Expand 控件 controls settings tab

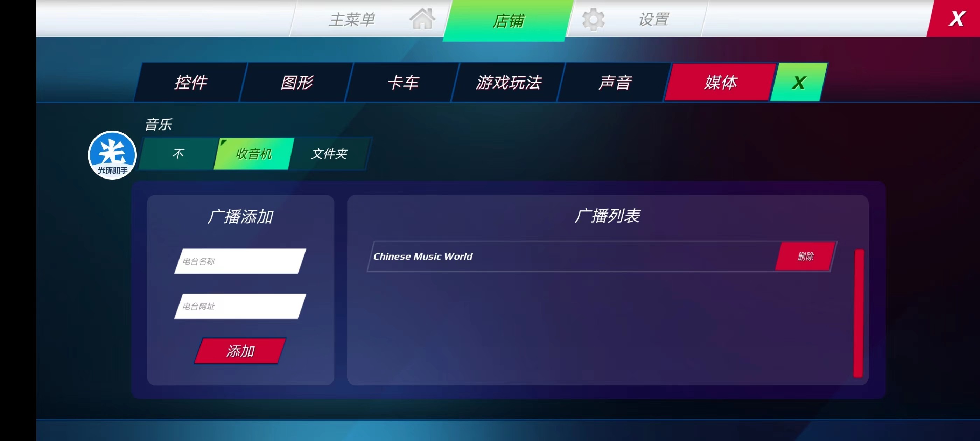191,82
